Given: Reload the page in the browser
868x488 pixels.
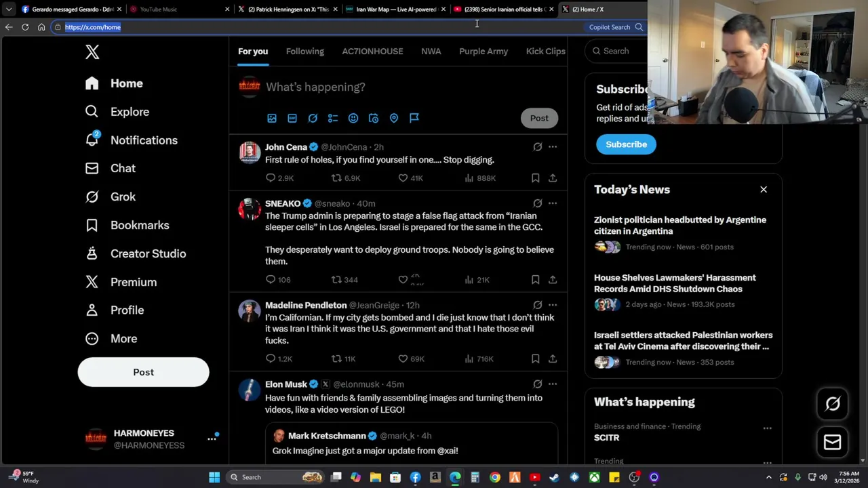Looking at the screenshot, I should tap(25, 27).
